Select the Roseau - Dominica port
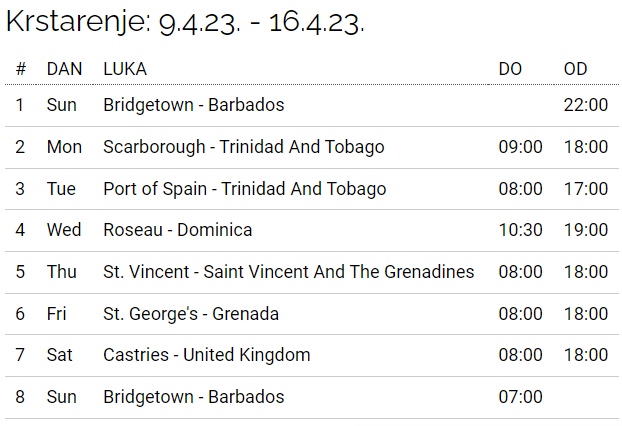Image resolution: width=622 pixels, height=426 pixels. point(177,230)
